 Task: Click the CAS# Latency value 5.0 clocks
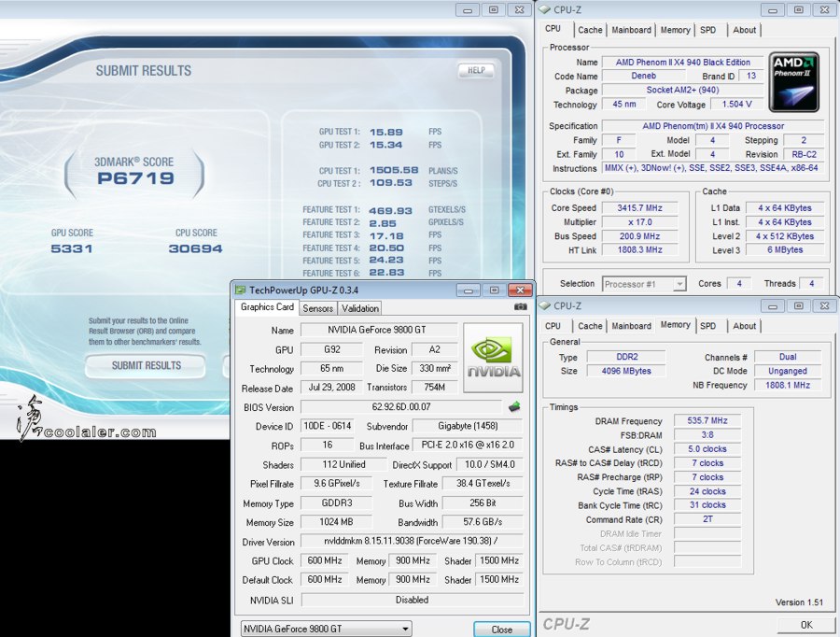707,448
